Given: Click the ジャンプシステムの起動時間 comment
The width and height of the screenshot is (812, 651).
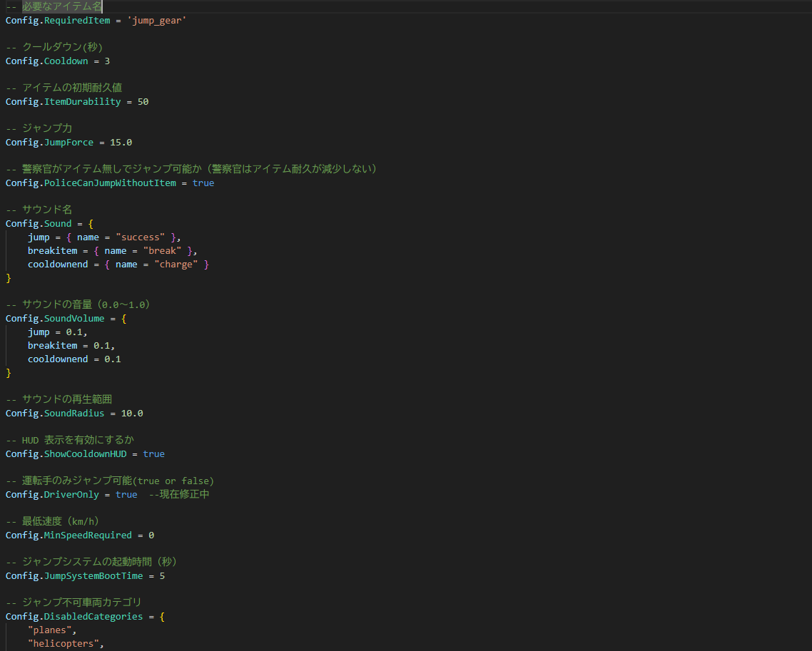Looking at the screenshot, I should click(x=91, y=562).
